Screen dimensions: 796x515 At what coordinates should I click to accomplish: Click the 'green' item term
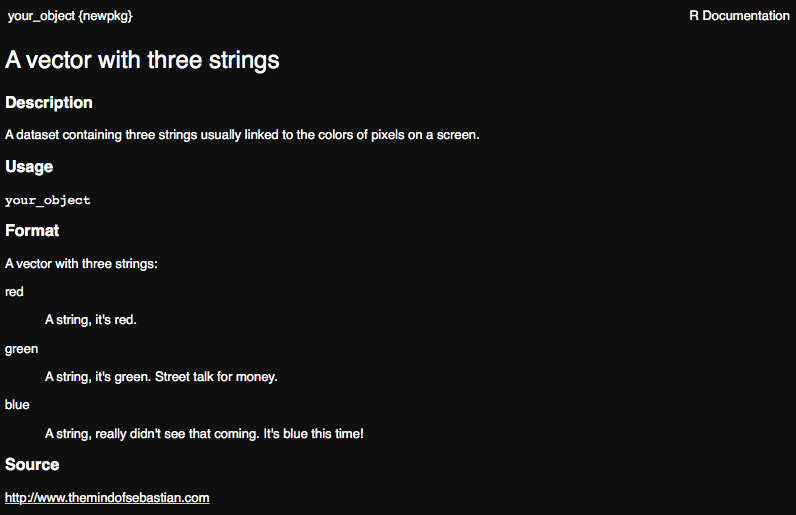pos(21,349)
